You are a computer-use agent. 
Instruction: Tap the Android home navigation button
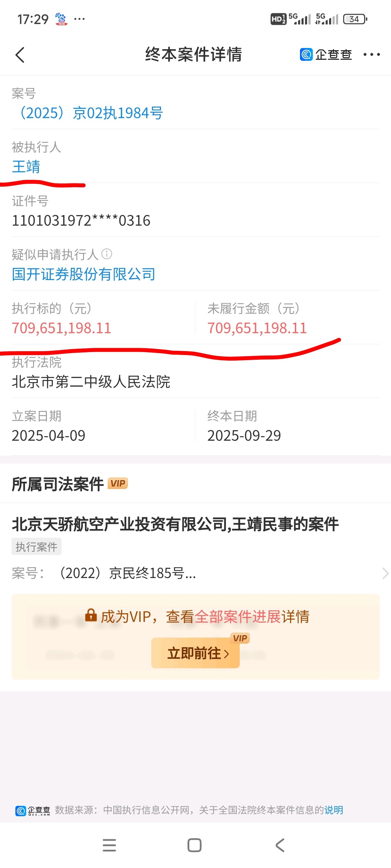pos(195,845)
